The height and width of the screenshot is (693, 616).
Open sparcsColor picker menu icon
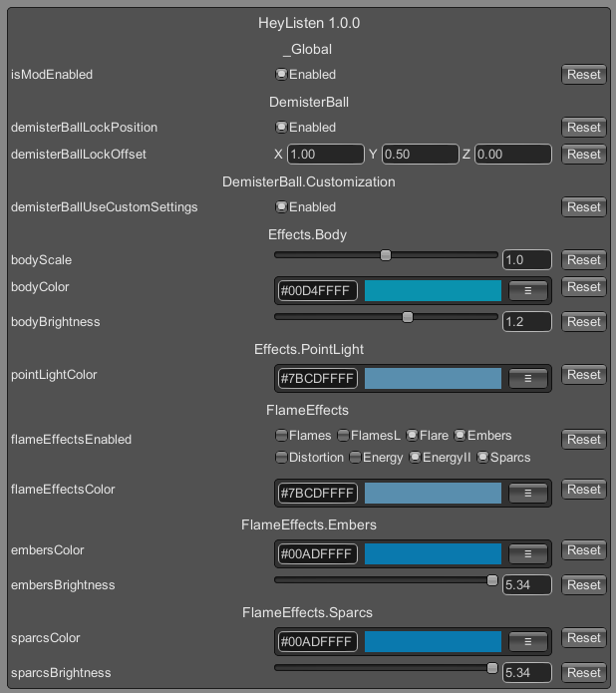[x=527, y=641]
